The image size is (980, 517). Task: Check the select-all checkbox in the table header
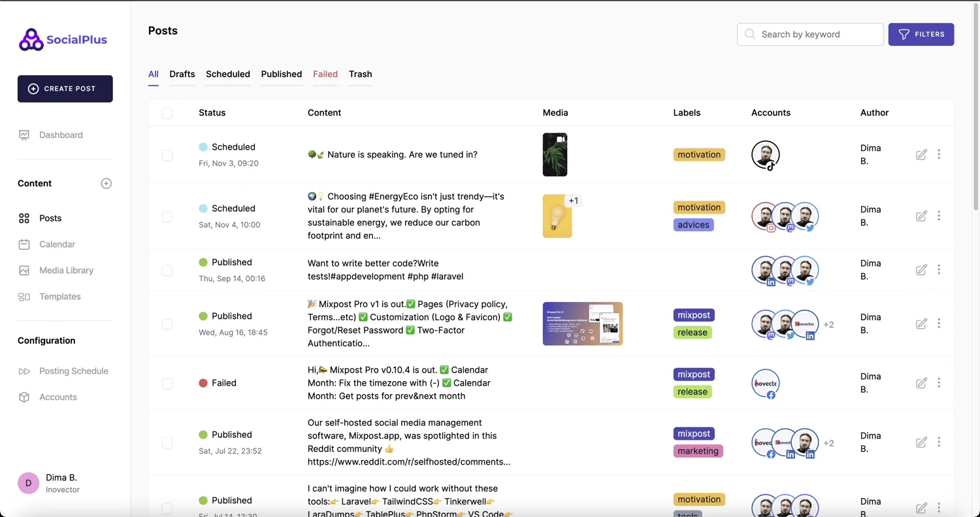coord(167,113)
